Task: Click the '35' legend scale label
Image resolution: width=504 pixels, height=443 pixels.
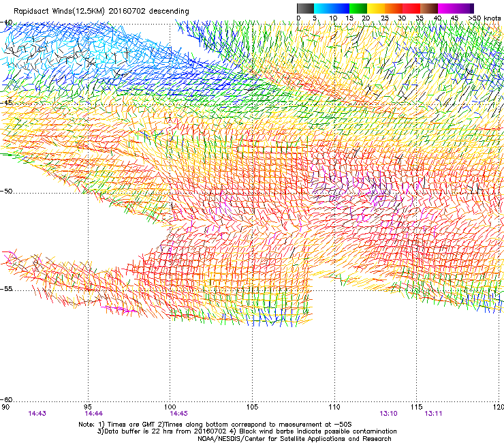Action: [x=420, y=18]
